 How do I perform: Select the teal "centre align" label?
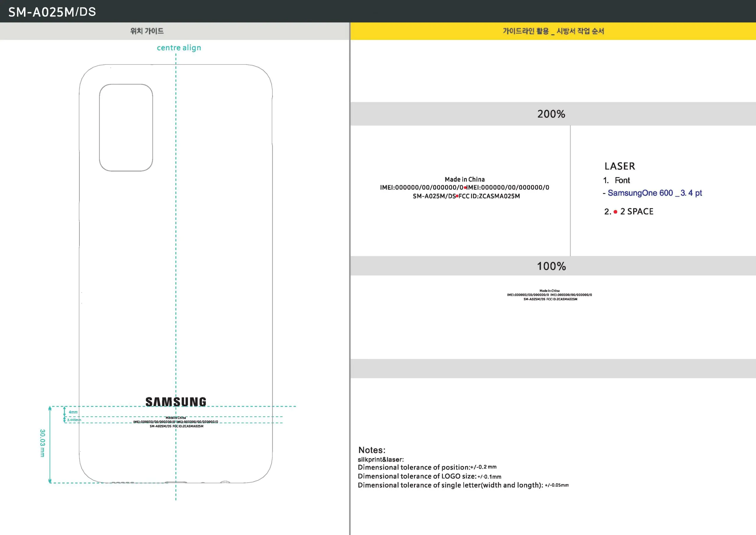(179, 48)
